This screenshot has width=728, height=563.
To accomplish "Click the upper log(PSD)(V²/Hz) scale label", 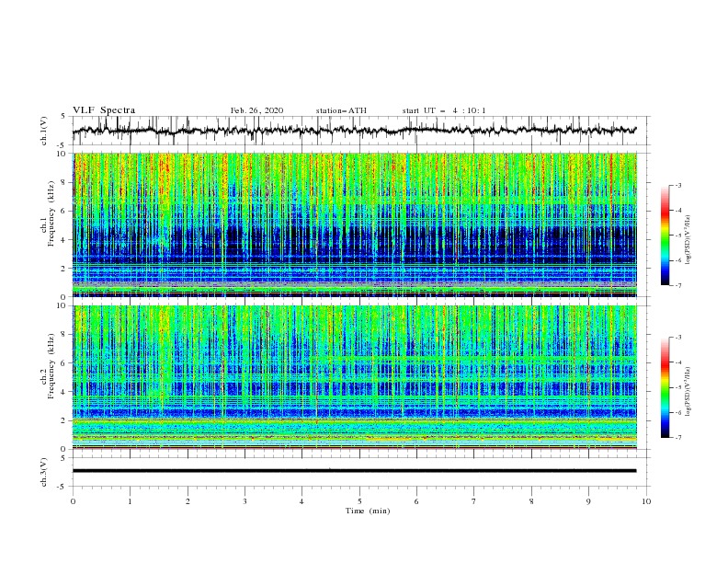I will (x=688, y=240).
